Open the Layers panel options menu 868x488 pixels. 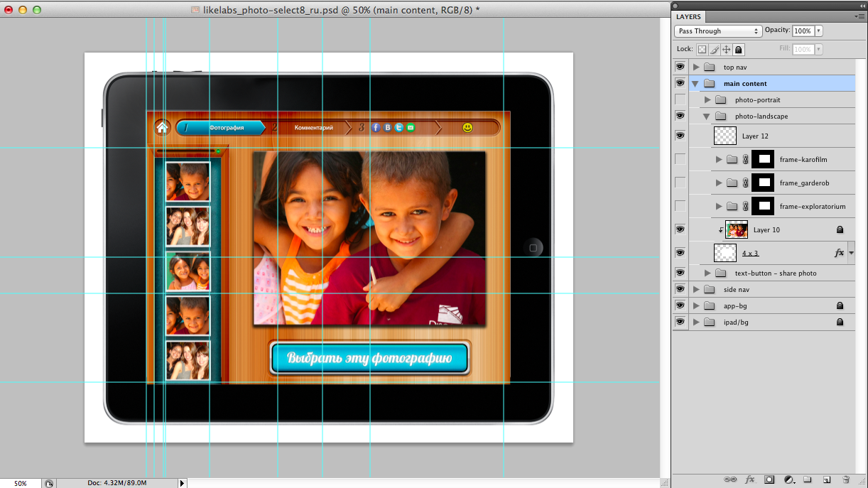[x=859, y=16]
